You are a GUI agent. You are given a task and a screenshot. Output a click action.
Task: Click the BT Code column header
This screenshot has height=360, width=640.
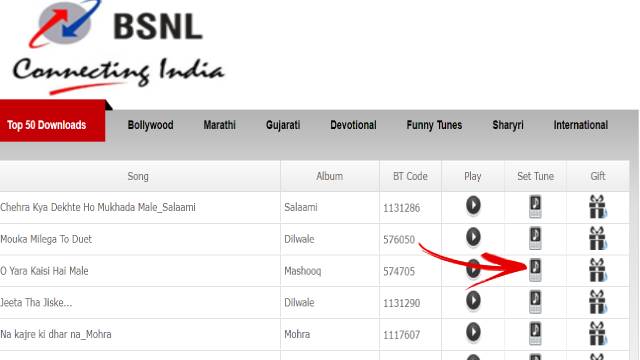point(410,176)
